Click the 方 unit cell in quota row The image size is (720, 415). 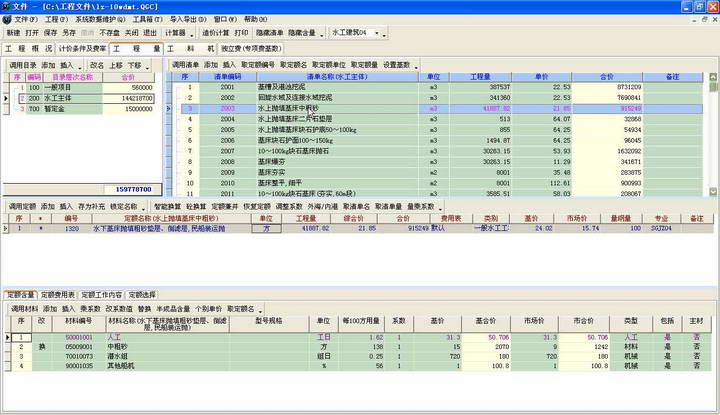pyautogui.click(x=266, y=228)
